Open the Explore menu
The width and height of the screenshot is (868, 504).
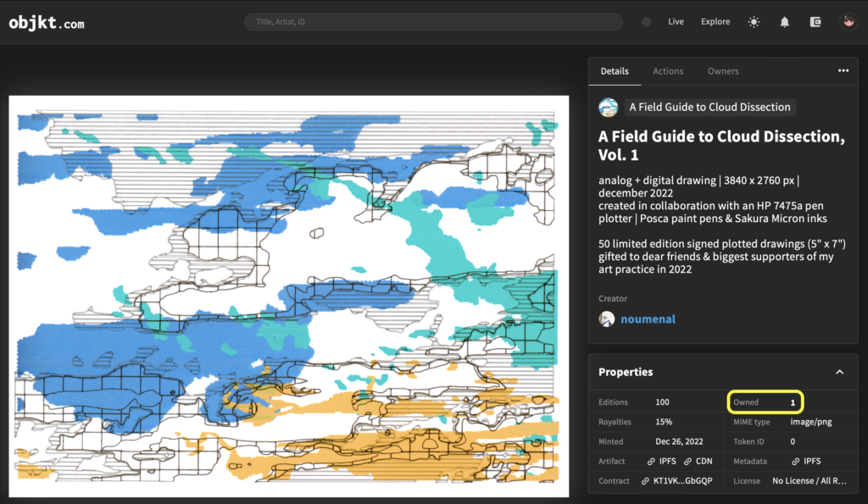(x=715, y=21)
